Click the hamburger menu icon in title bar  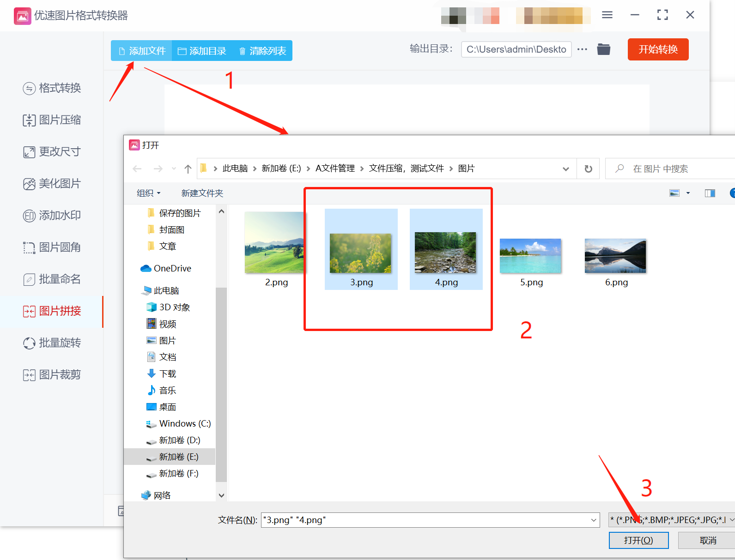(607, 15)
